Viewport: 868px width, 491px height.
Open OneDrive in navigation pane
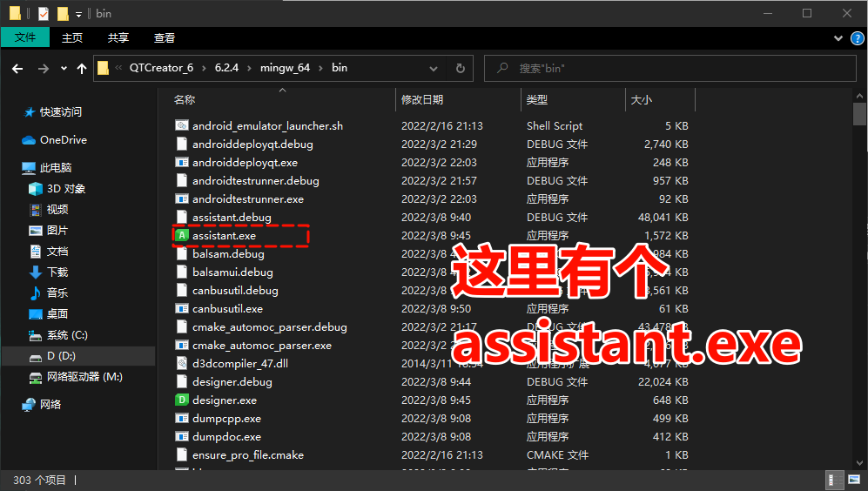coord(55,139)
